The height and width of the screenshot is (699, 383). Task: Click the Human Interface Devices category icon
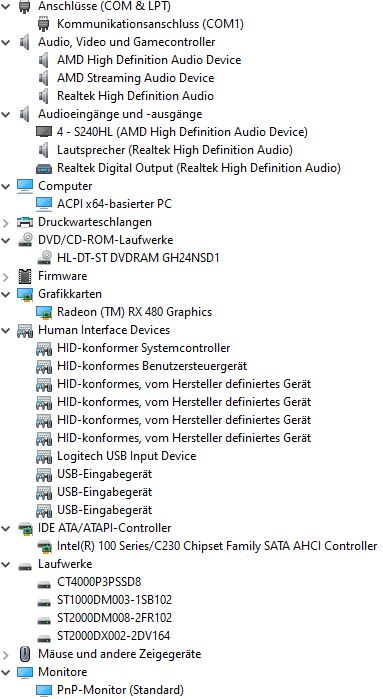25,330
